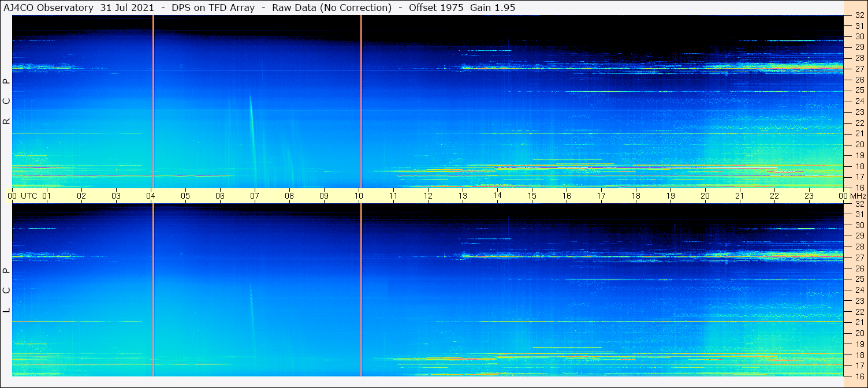This screenshot has height=388, width=868.
Task: Click hour "14" on UTC time axis
Action: click(497, 196)
